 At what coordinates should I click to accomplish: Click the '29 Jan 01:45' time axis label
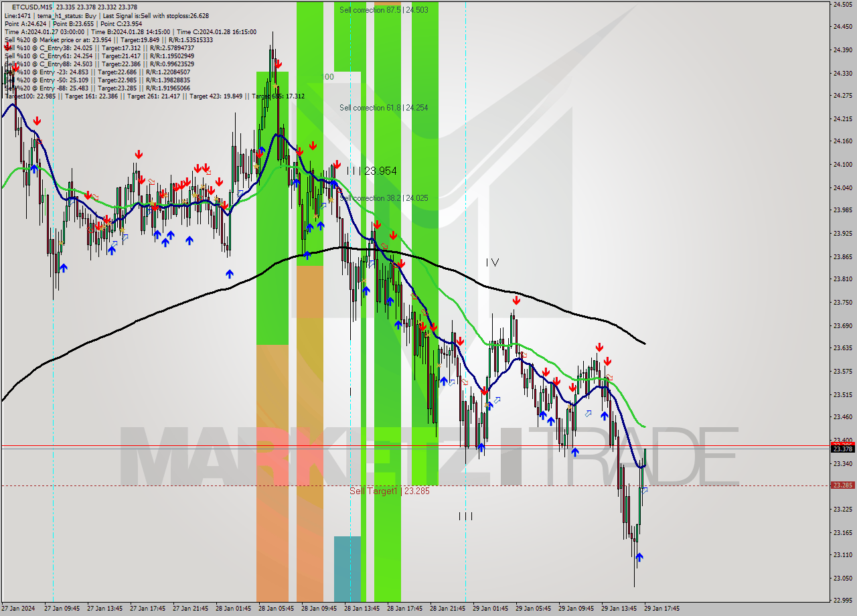click(491, 609)
